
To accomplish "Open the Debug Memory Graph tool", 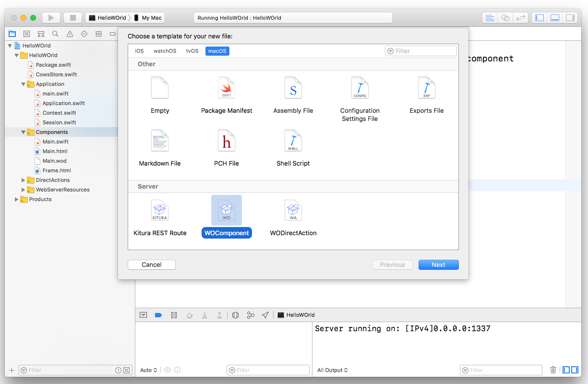I will tap(251, 315).
